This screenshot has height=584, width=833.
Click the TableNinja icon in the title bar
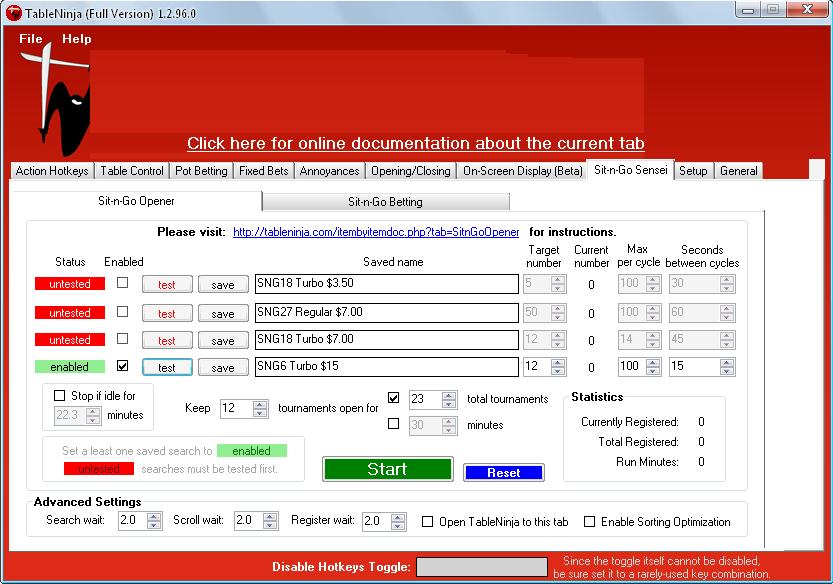coord(13,12)
